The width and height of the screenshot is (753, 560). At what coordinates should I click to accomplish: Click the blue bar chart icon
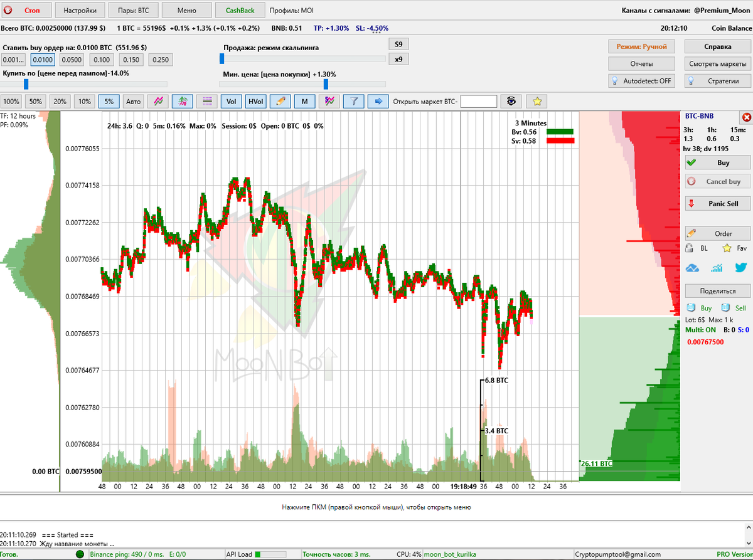point(717,268)
